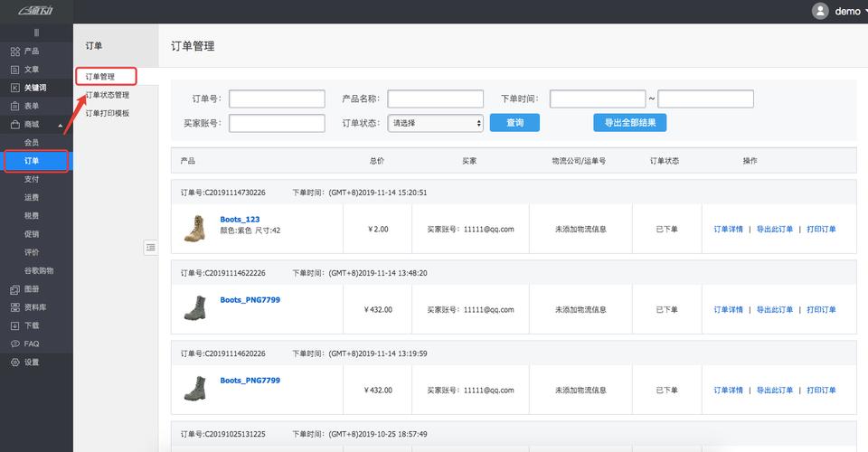
Task: Open the Boots_123 product link
Action: (x=240, y=220)
